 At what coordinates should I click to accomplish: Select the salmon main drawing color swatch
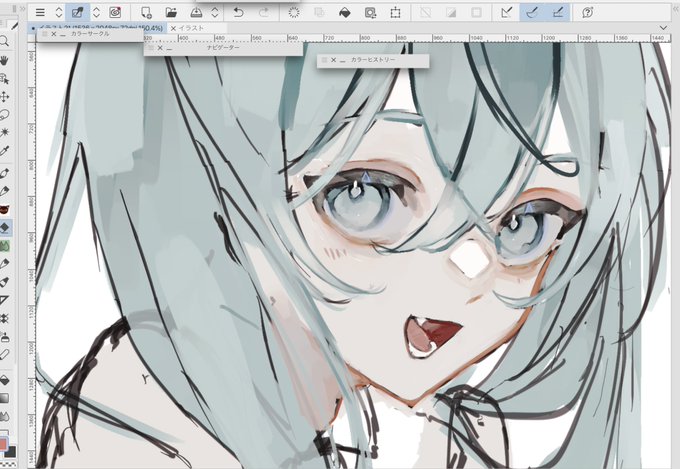point(3,443)
